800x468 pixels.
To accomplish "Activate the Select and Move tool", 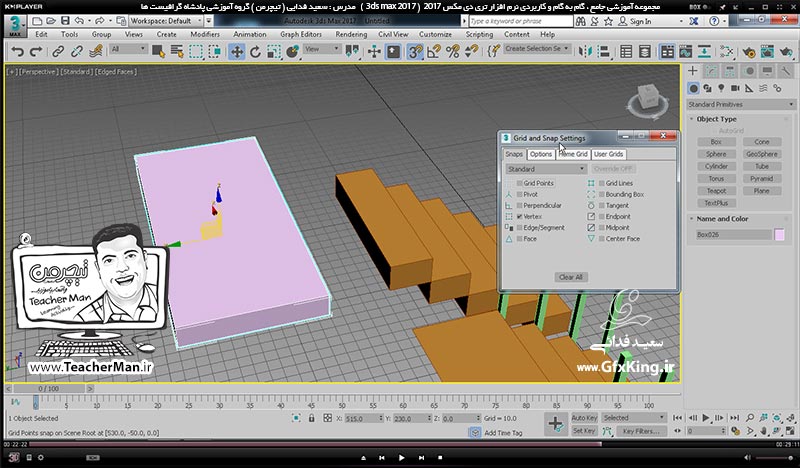I will (237, 52).
